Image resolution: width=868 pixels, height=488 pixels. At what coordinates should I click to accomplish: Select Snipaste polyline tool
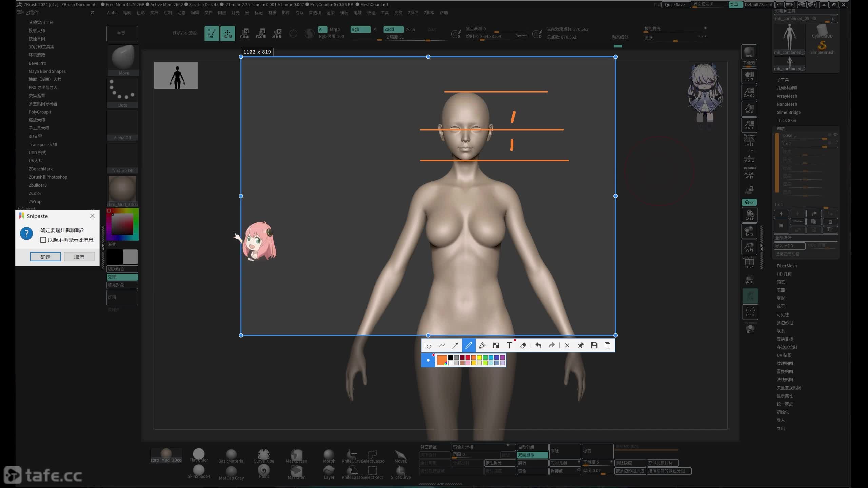[441, 345]
